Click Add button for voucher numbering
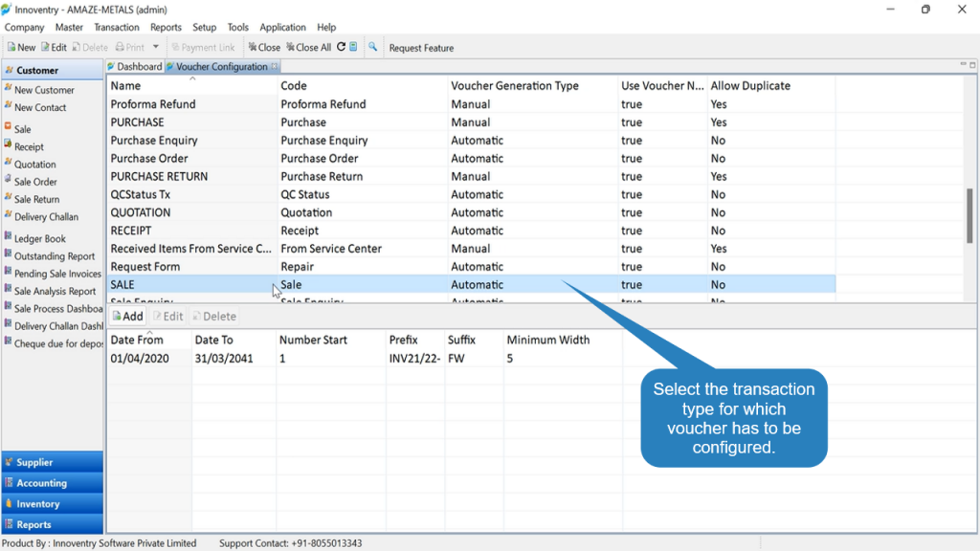980x551 pixels. click(127, 316)
